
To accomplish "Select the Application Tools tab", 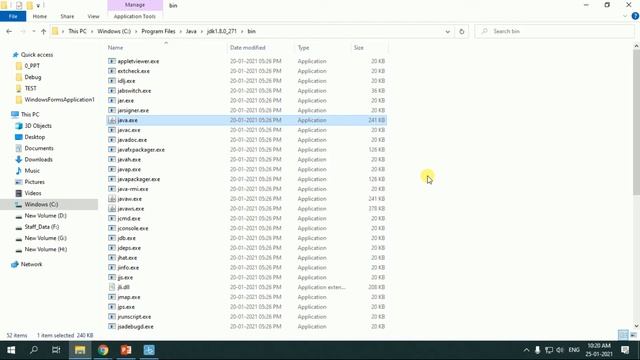I will pos(135,16).
